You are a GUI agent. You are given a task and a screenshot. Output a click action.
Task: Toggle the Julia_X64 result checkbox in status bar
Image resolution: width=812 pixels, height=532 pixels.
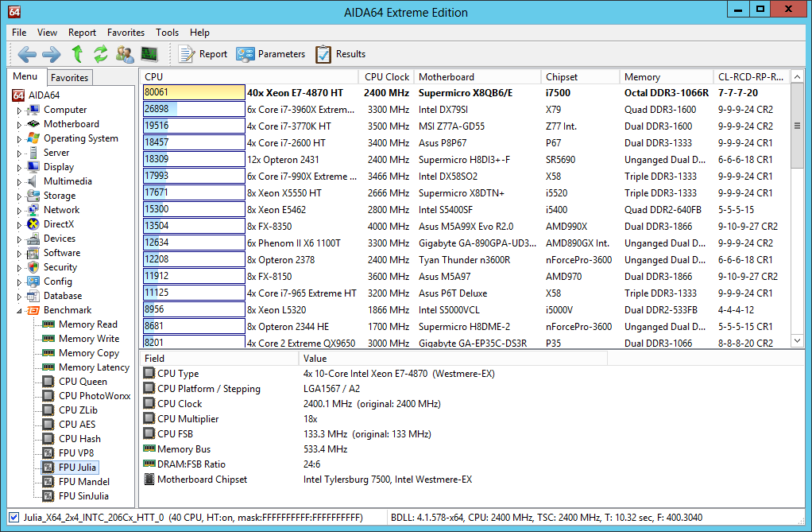14,518
